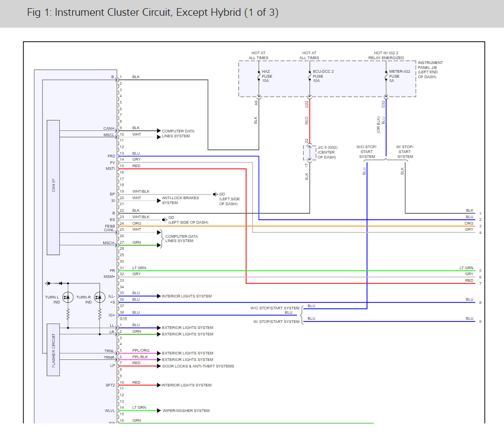Select the resistor below TURN L indicator
This screenshot has height=437, width=504.
tap(68, 314)
